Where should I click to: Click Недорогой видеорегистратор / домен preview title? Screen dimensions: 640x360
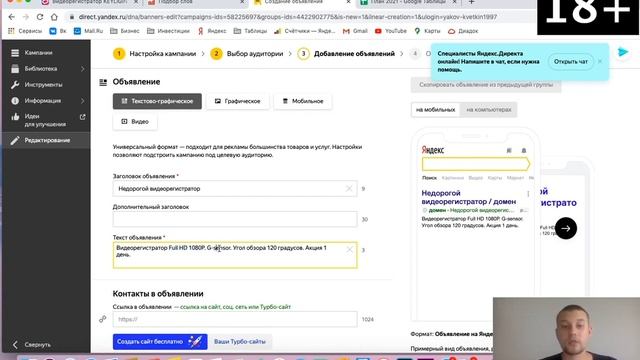point(469,197)
